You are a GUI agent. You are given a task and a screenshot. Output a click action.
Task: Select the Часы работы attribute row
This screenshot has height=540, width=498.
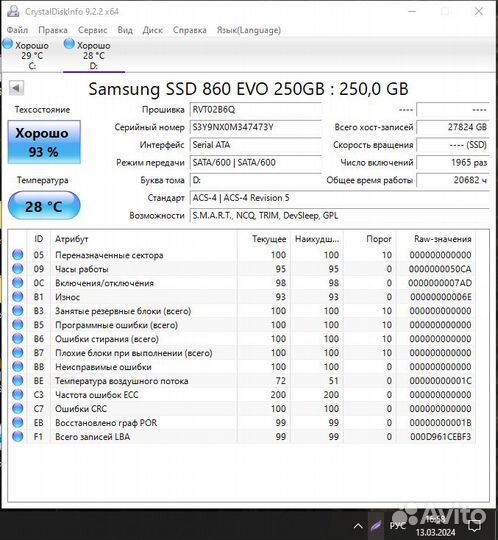(x=242, y=269)
